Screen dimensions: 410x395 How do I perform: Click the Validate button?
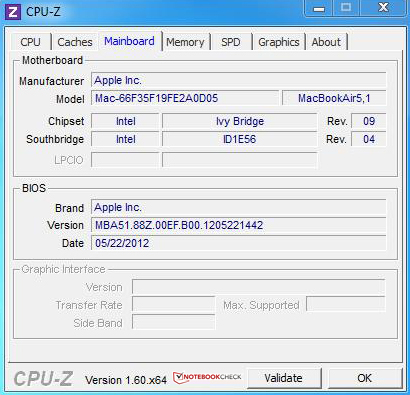(x=283, y=378)
